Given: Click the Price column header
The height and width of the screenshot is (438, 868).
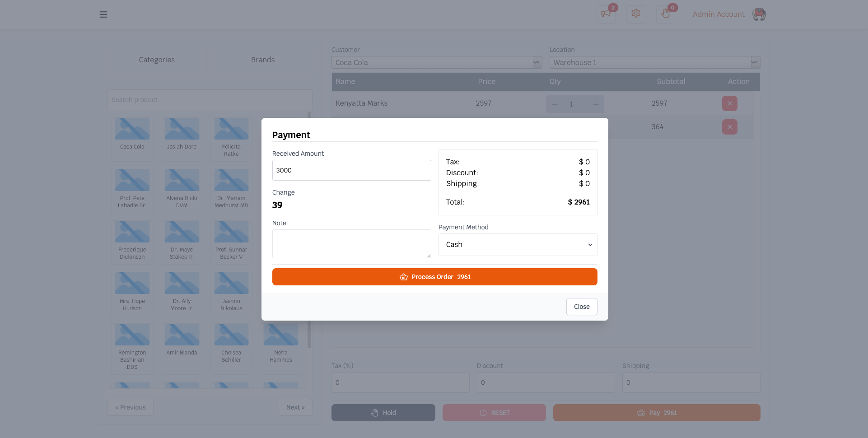Looking at the screenshot, I should [x=487, y=82].
